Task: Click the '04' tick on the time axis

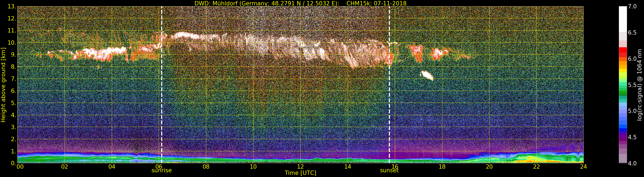Action: point(112,166)
